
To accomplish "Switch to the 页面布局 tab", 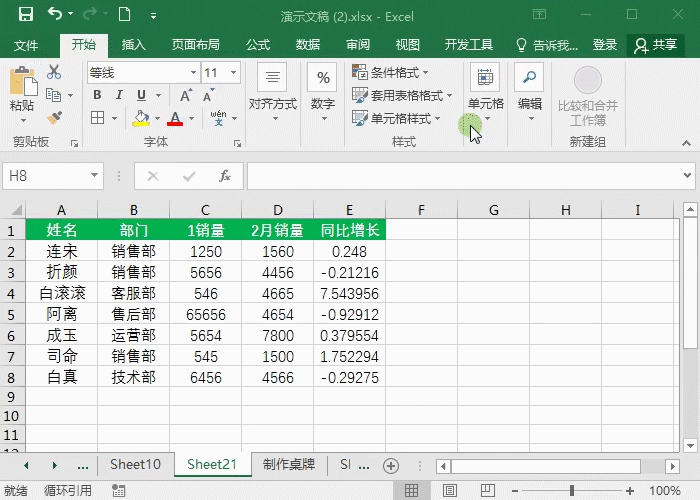I will (x=196, y=45).
